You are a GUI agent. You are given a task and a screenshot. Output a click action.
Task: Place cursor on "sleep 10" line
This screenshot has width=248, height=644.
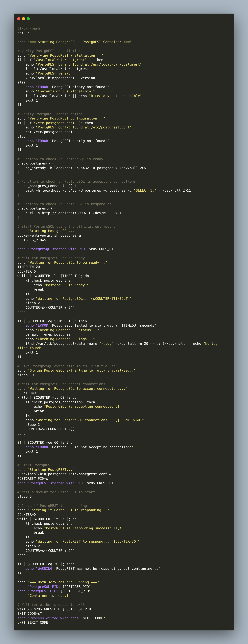[26, 375]
